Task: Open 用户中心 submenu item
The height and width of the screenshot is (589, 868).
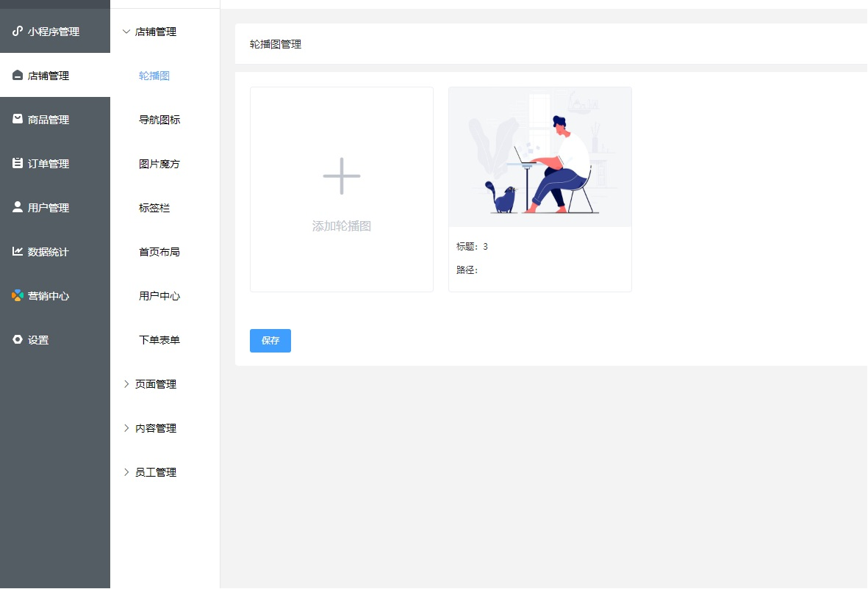Action: click(x=159, y=296)
